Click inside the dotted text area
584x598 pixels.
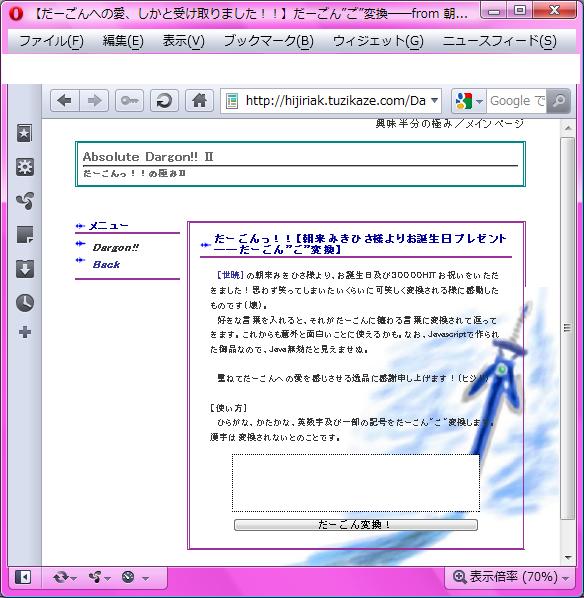[356, 482]
